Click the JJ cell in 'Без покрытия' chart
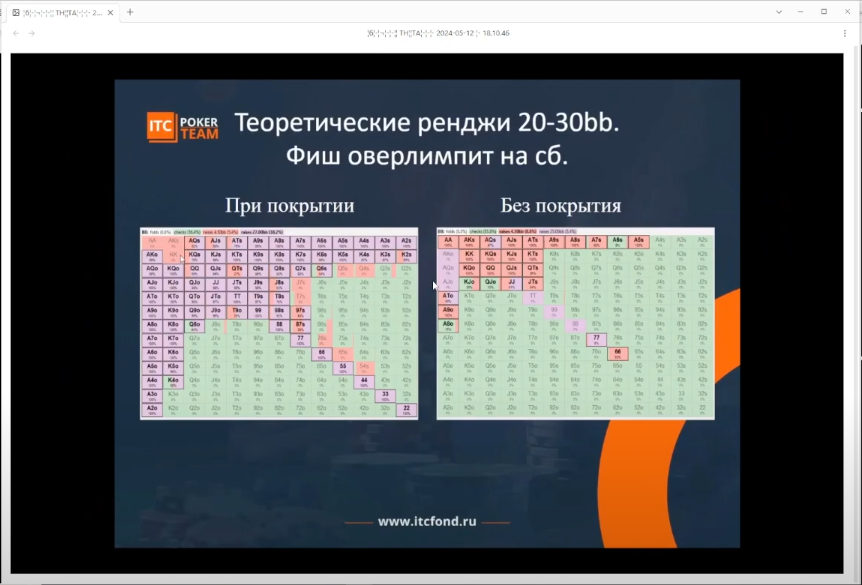This screenshot has width=862, height=585. point(511,284)
